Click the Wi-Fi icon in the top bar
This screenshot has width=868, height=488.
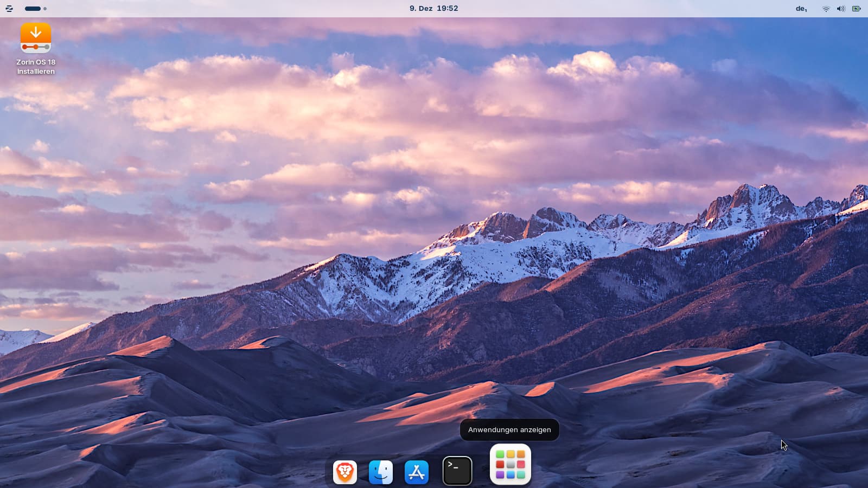pyautogui.click(x=826, y=9)
